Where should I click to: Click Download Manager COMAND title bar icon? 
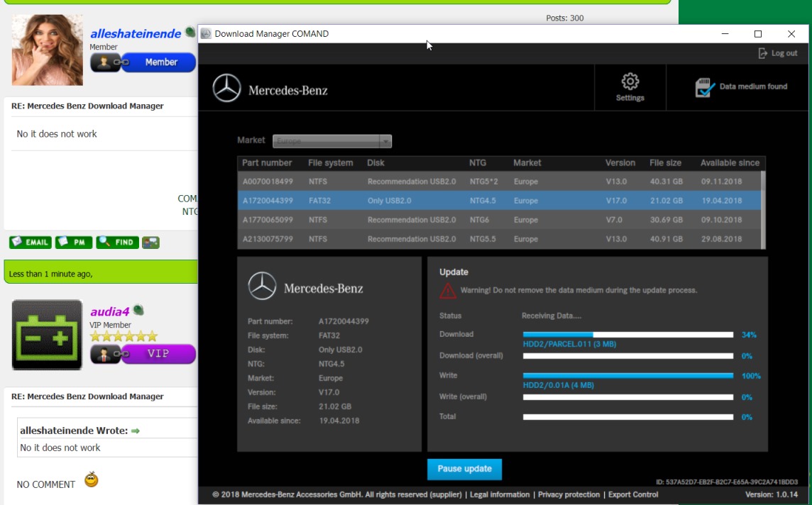(x=206, y=33)
